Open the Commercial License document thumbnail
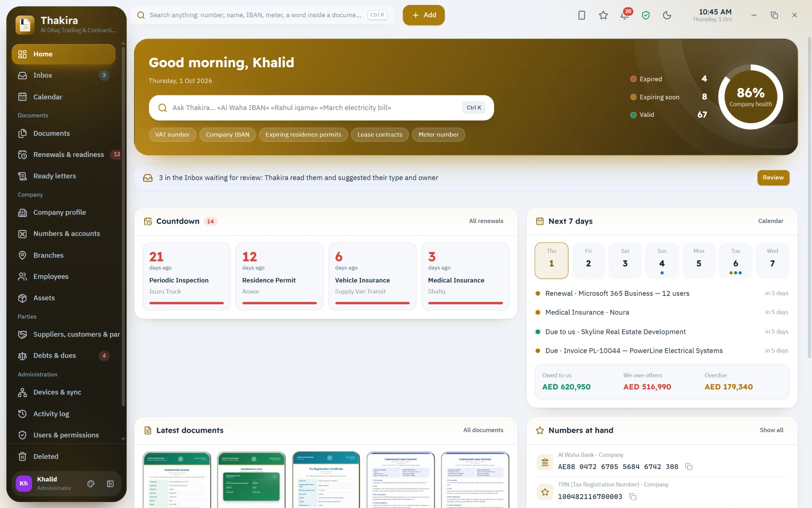Viewport: 812px width, 508px height. coord(177,480)
